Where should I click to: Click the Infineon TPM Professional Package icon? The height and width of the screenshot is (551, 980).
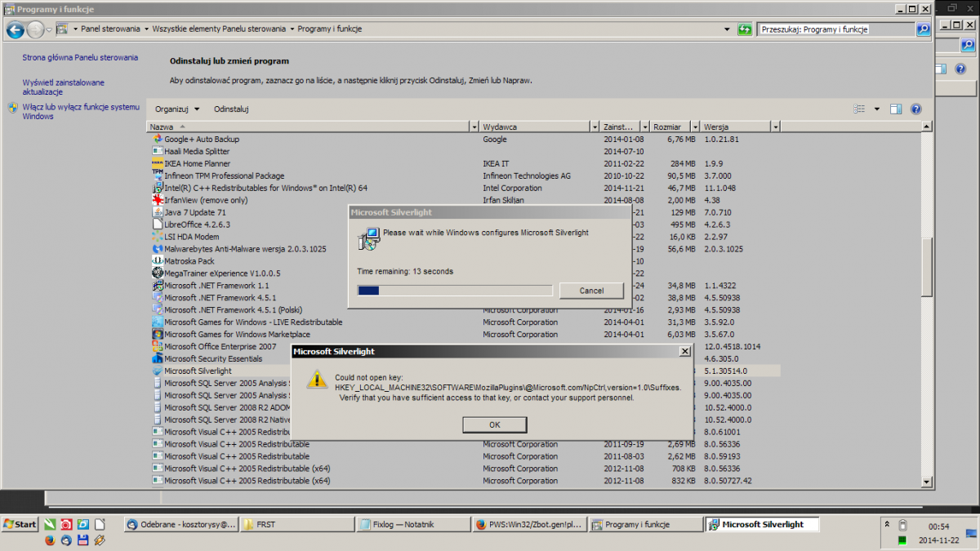click(x=158, y=176)
